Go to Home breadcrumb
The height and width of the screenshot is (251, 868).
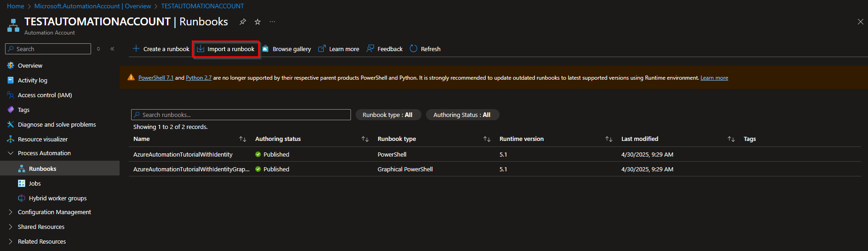coord(16,6)
